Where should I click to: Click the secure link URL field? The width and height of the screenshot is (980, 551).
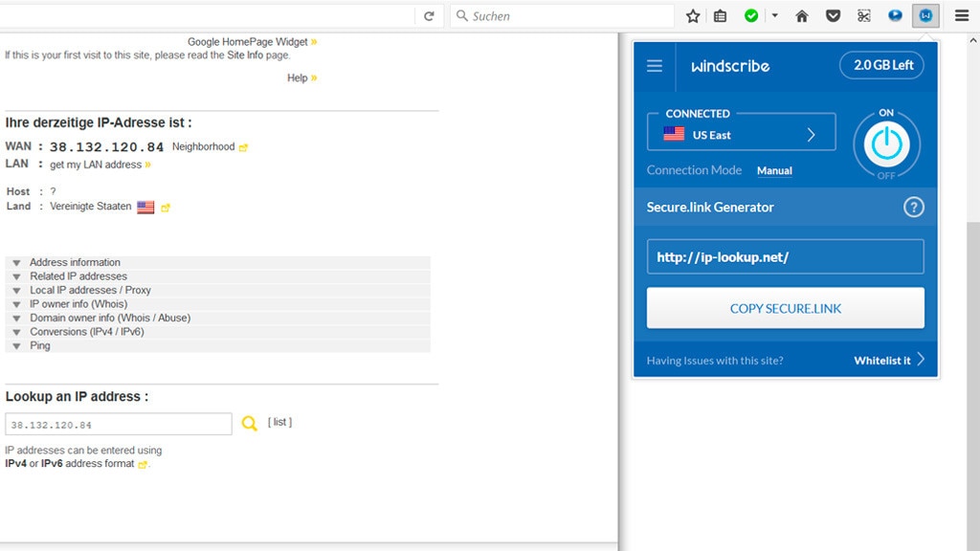785,257
